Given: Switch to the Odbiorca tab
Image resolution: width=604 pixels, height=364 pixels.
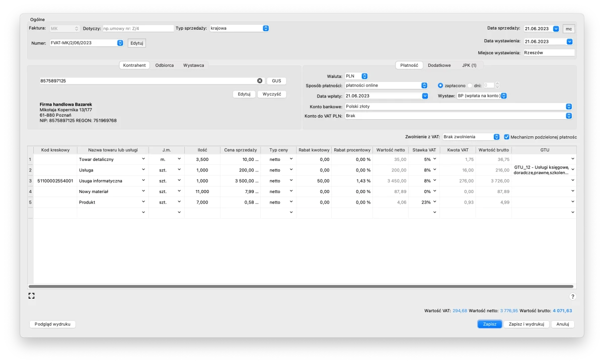Looking at the screenshot, I should tap(165, 65).
